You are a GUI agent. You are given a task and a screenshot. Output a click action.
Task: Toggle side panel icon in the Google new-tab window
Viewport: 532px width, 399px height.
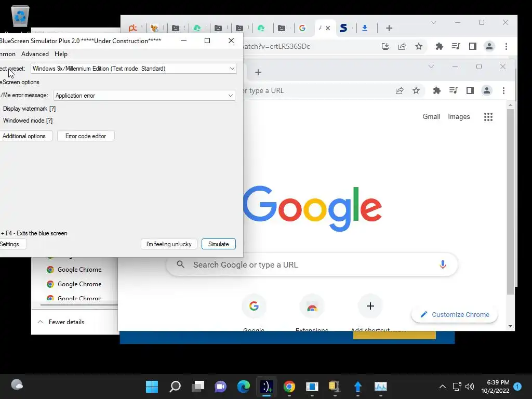[x=470, y=90]
